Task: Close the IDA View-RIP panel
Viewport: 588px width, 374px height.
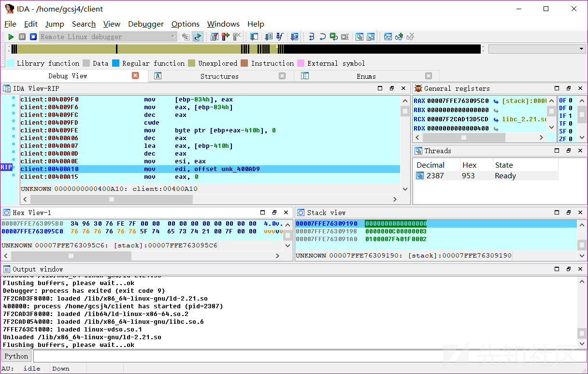Action: (403, 88)
